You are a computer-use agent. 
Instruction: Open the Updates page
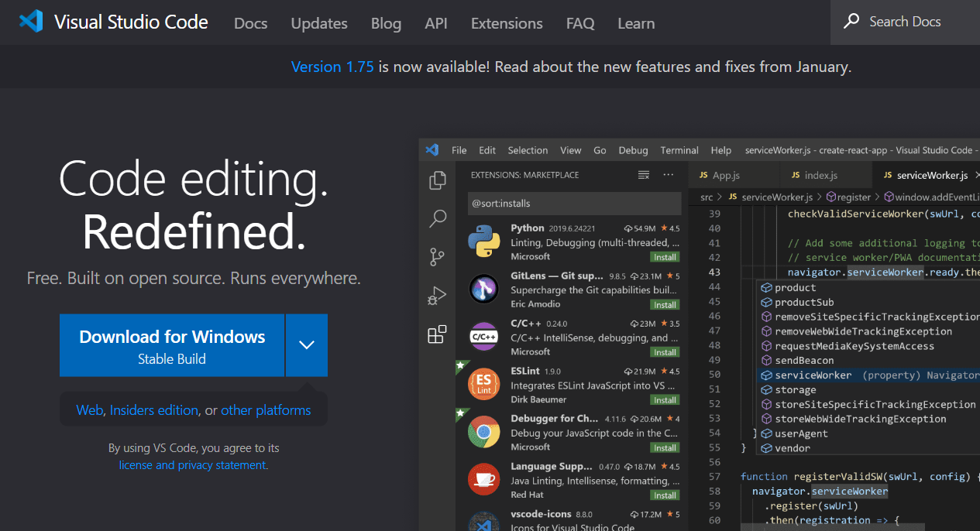pos(319,23)
